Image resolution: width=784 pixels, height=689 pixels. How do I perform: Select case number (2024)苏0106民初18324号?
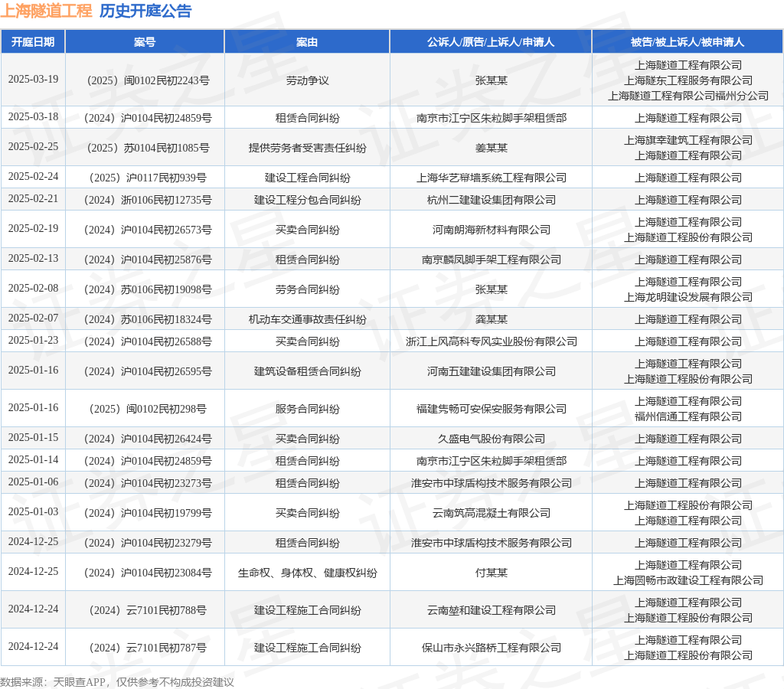point(148,319)
